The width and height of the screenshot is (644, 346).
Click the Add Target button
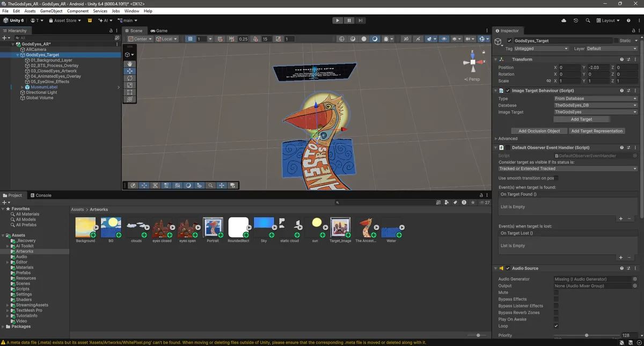[x=581, y=119]
